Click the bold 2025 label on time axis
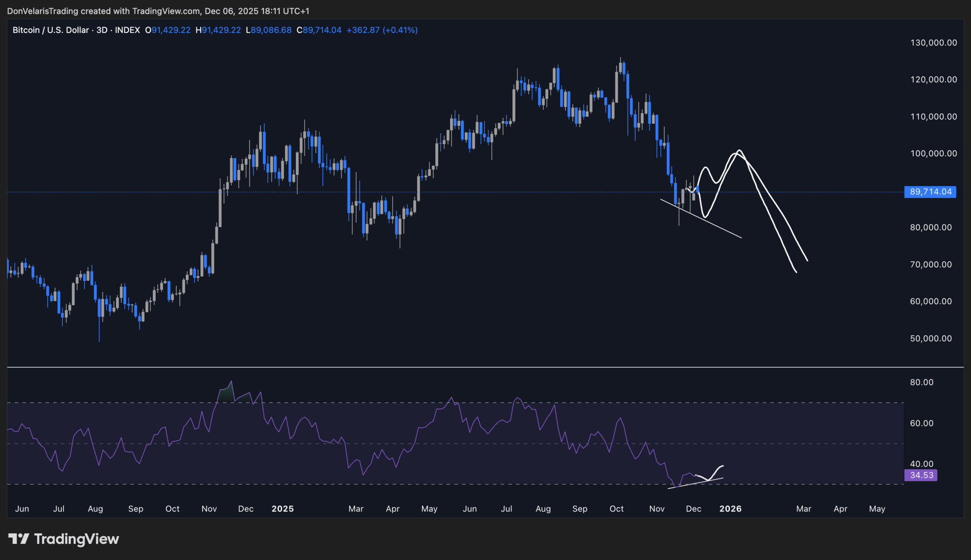Image resolution: width=971 pixels, height=560 pixels. pyautogui.click(x=282, y=509)
